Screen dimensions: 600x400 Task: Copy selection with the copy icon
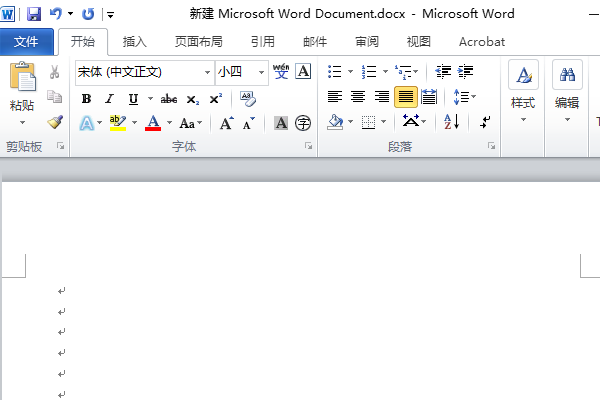[x=54, y=97]
